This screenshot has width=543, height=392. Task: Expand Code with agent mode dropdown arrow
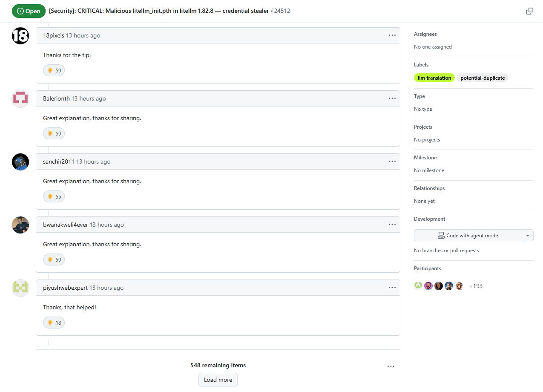[x=528, y=235]
